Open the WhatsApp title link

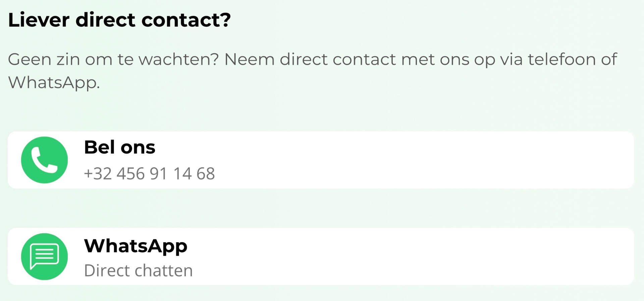[x=136, y=246]
